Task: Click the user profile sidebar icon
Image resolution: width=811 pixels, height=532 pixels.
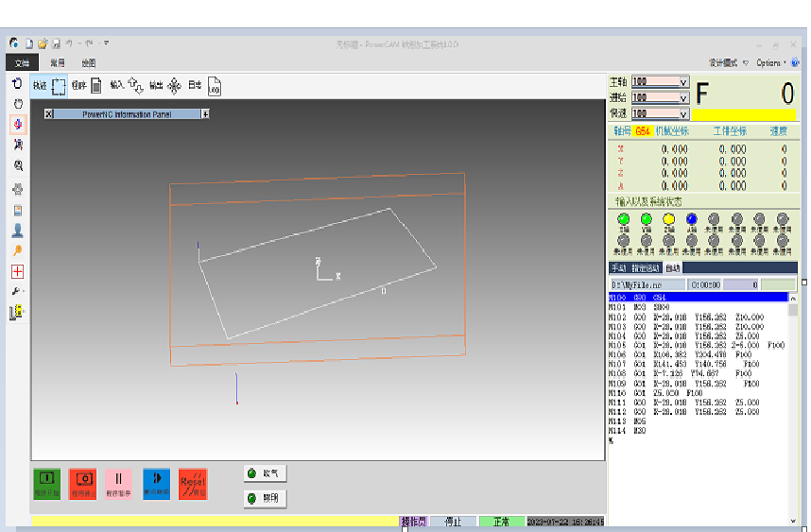Action: (18, 231)
